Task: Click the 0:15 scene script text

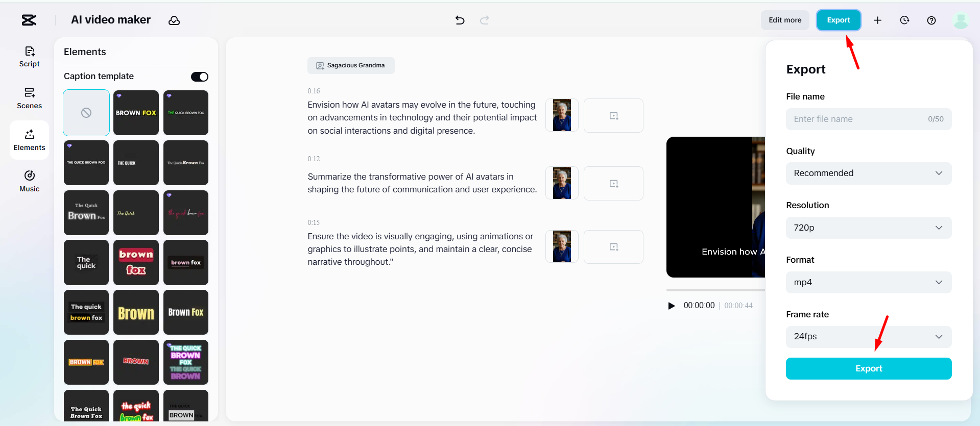Action: (420, 249)
